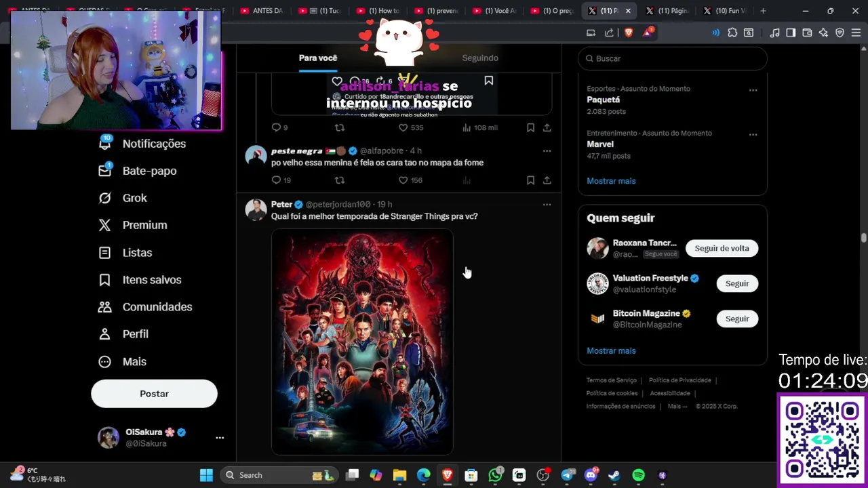The height and width of the screenshot is (488, 868).
Task: Open Stranger Things poster image
Action: pos(362,342)
